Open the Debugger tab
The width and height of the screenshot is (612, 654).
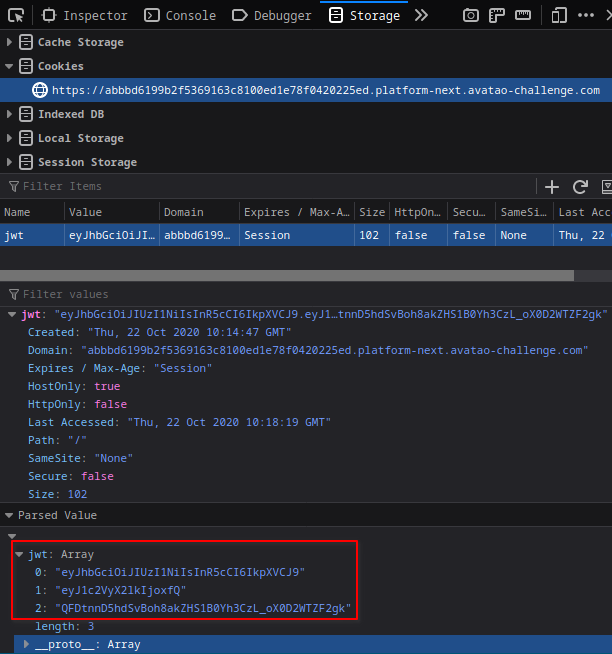tap(272, 15)
